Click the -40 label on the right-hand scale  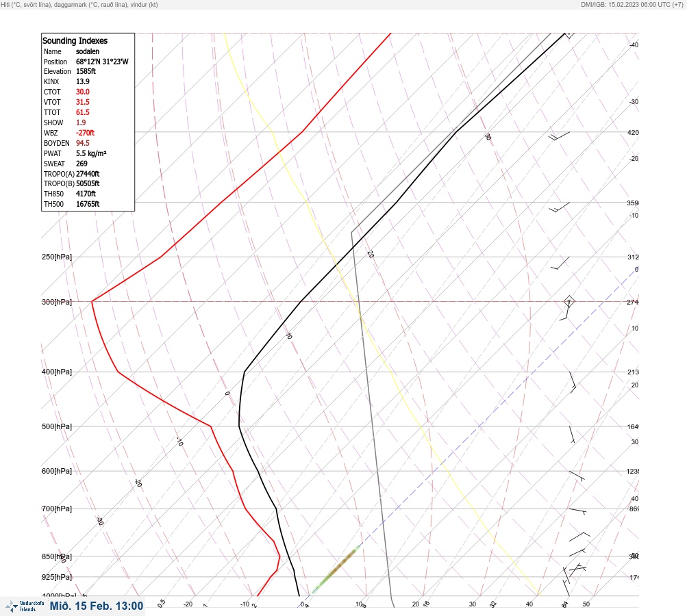pyautogui.click(x=634, y=44)
